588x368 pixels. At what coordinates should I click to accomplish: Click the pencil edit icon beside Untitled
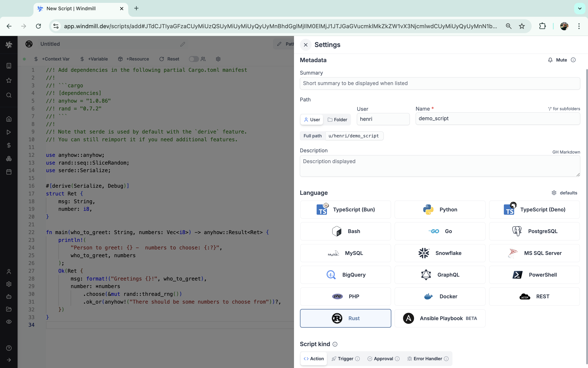183,44
